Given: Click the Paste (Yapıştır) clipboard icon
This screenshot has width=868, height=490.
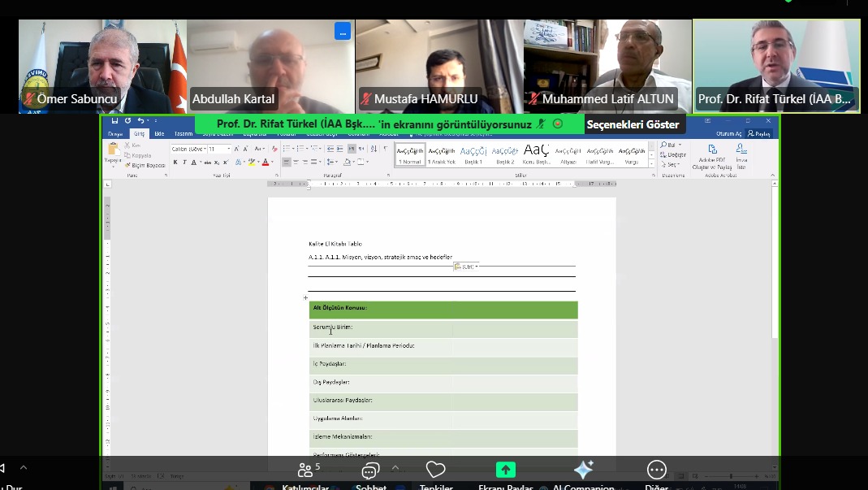Looking at the screenshot, I should click(x=113, y=152).
